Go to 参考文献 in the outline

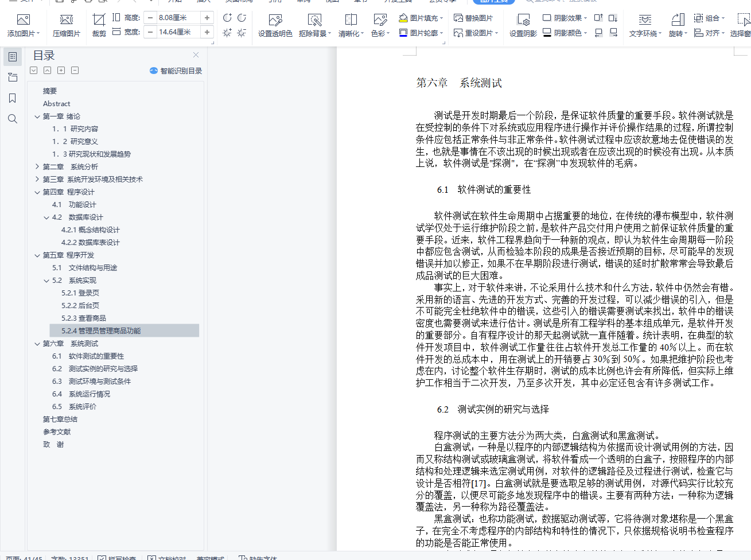tap(57, 432)
